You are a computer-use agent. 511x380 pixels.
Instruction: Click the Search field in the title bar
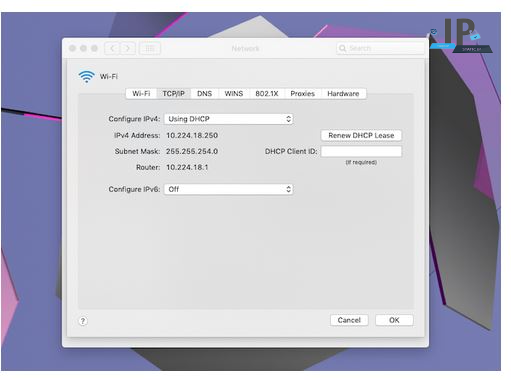(x=380, y=49)
